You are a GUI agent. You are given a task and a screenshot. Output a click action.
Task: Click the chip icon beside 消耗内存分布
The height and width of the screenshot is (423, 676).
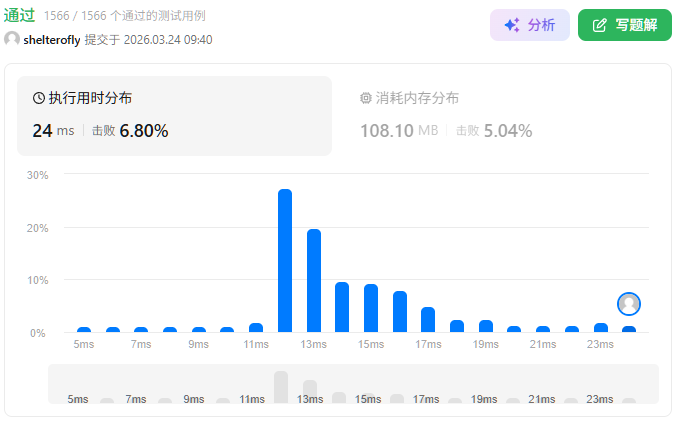tap(366, 98)
